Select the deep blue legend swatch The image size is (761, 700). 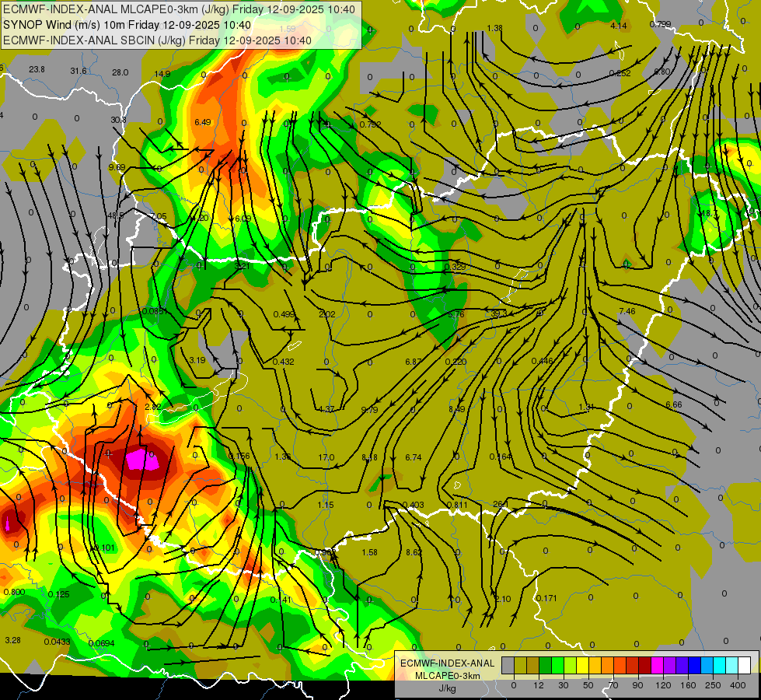(x=694, y=666)
